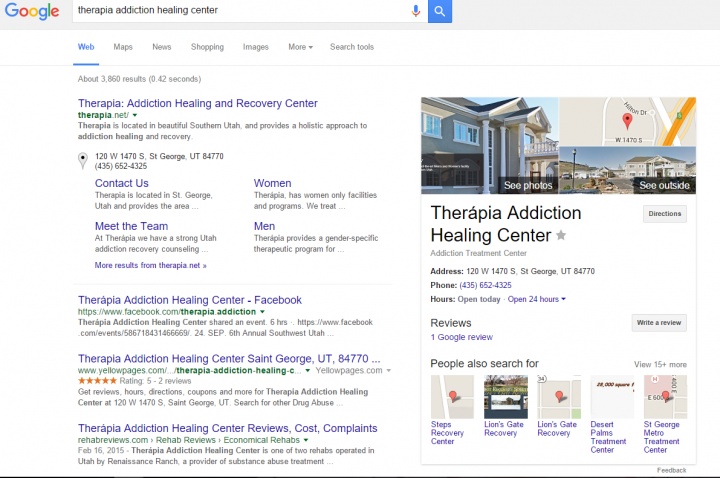Click View 15+ more link
720x478 pixels.
[660, 365]
